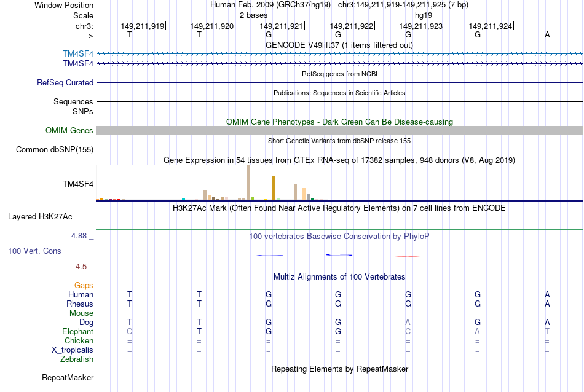Viewport: 584px width, 392px height.
Task: Select the OMIM Genes track label
Action: coord(69,130)
